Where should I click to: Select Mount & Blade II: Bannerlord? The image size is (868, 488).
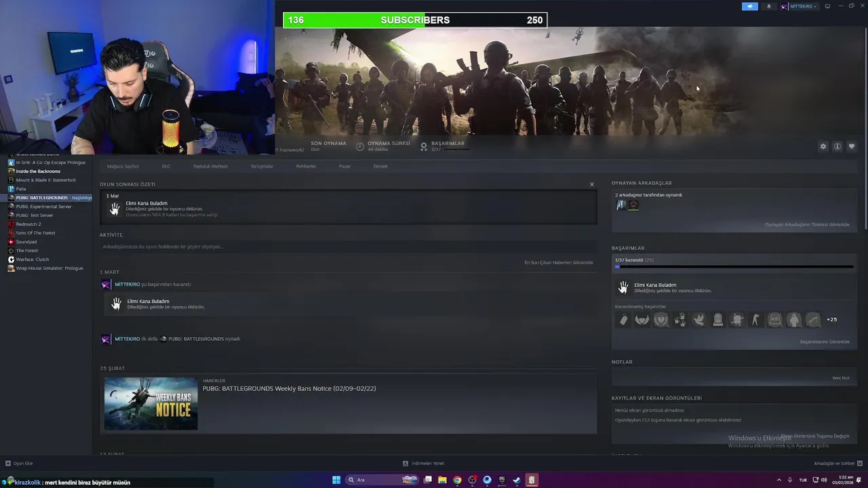pyautogui.click(x=46, y=180)
